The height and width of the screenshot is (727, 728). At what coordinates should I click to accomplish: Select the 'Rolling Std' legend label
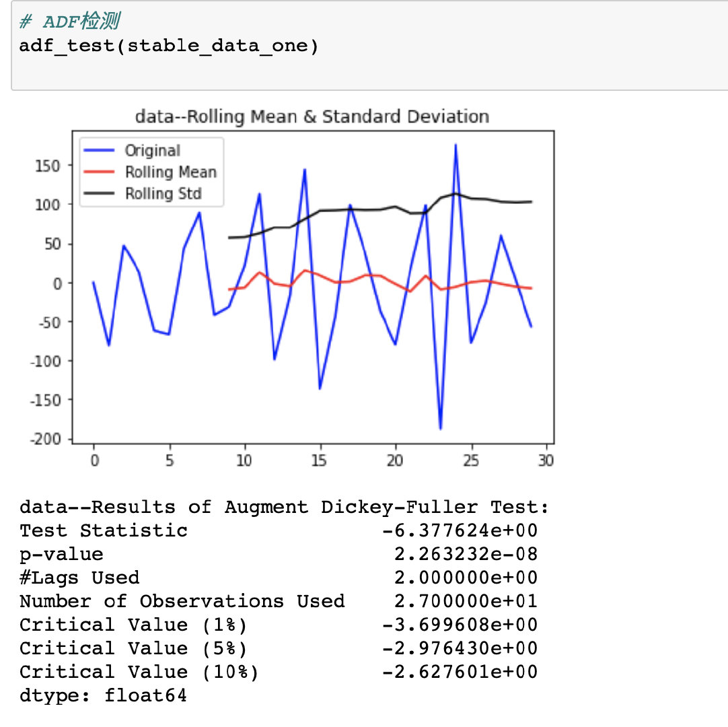coord(163,194)
